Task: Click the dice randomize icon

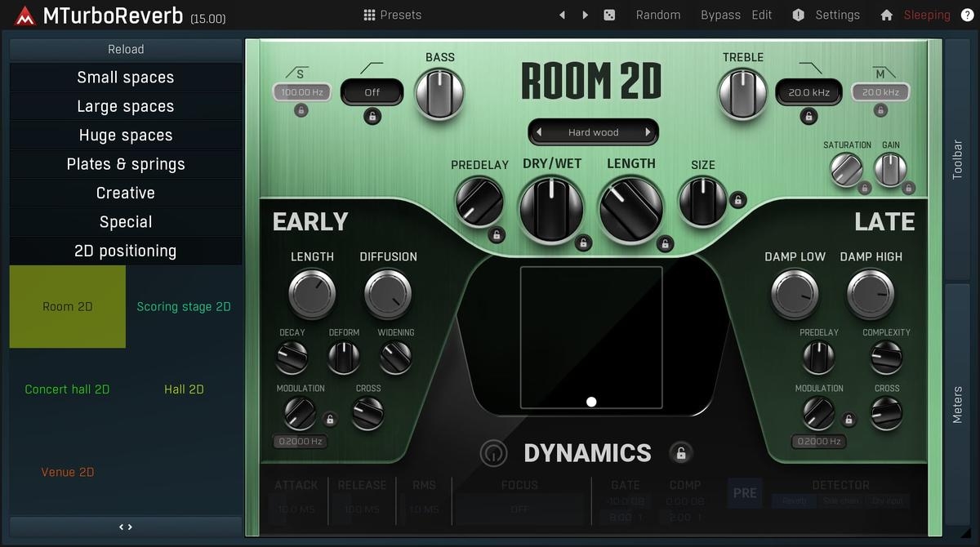Action: pyautogui.click(x=609, y=15)
